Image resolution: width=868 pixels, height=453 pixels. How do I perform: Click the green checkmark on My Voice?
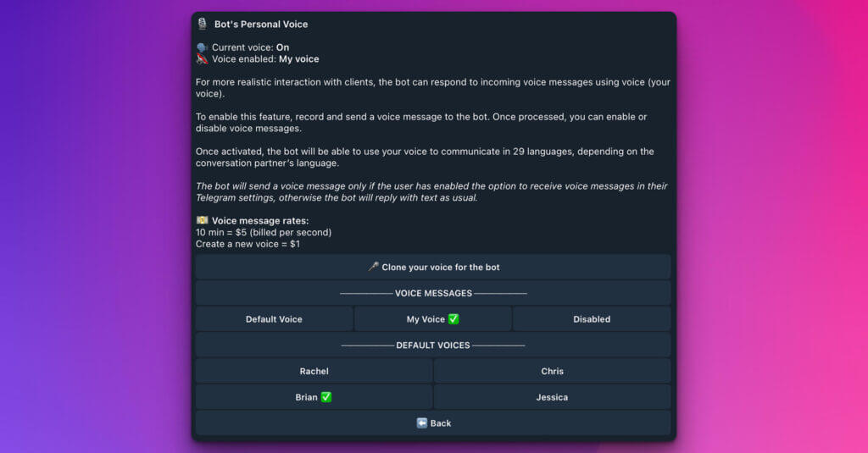point(453,319)
